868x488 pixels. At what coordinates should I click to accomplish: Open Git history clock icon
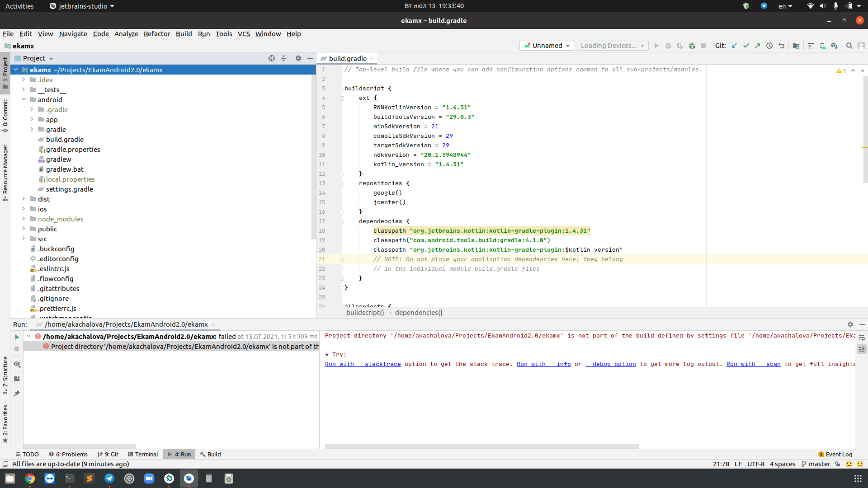pyautogui.click(x=769, y=46)
